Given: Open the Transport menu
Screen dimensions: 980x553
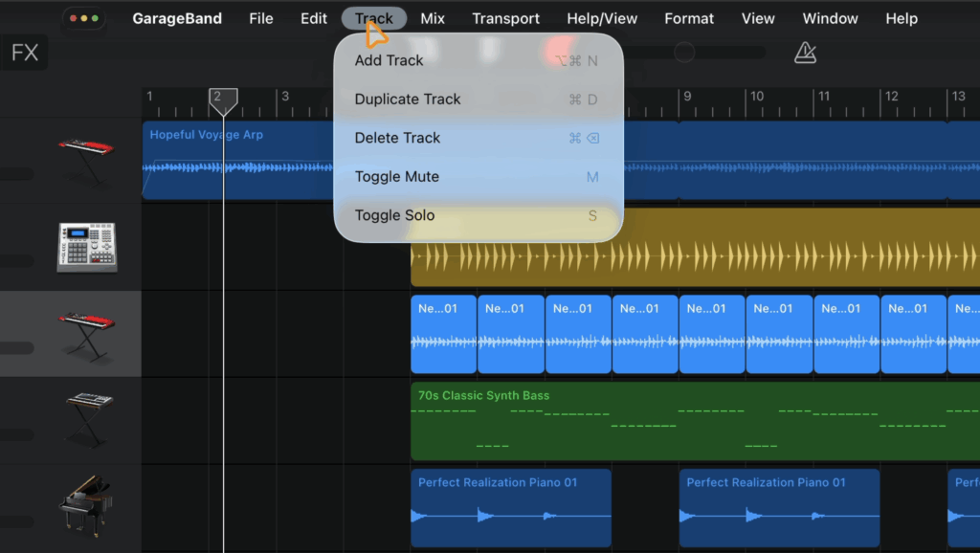Looking at the screenshot, I should (x=505, y=18).
